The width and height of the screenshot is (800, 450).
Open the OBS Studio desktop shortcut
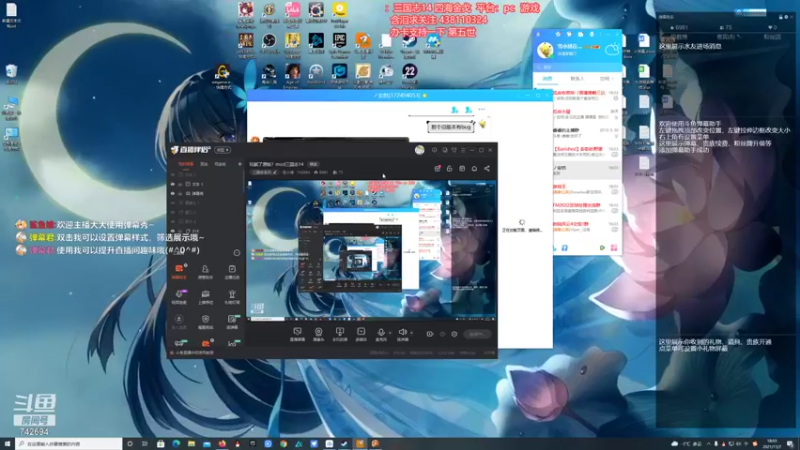point(269,44)
